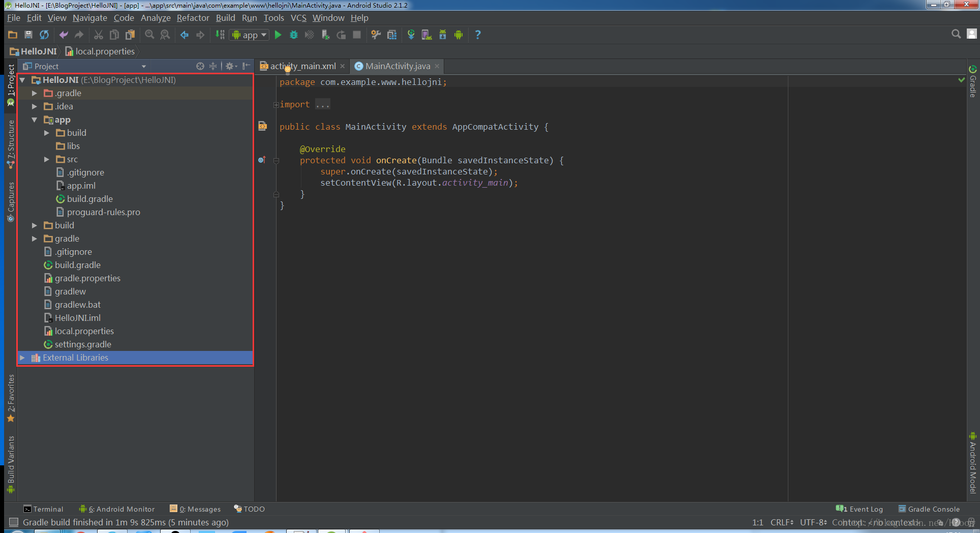Toggle the Captures side tool window
The width and height of the screenshot is (980, 533).
pyautogui.click(x=11, y=202)
